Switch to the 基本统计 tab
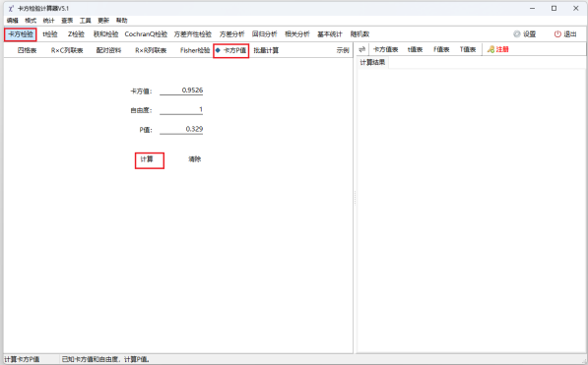Viewport: 588px width, 365px height. (330, 34)
